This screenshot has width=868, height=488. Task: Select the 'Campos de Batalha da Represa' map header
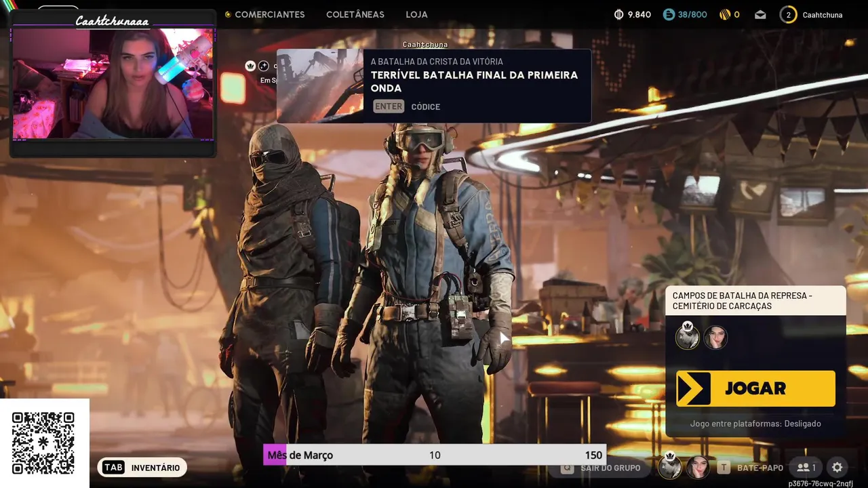pos(755,301)
